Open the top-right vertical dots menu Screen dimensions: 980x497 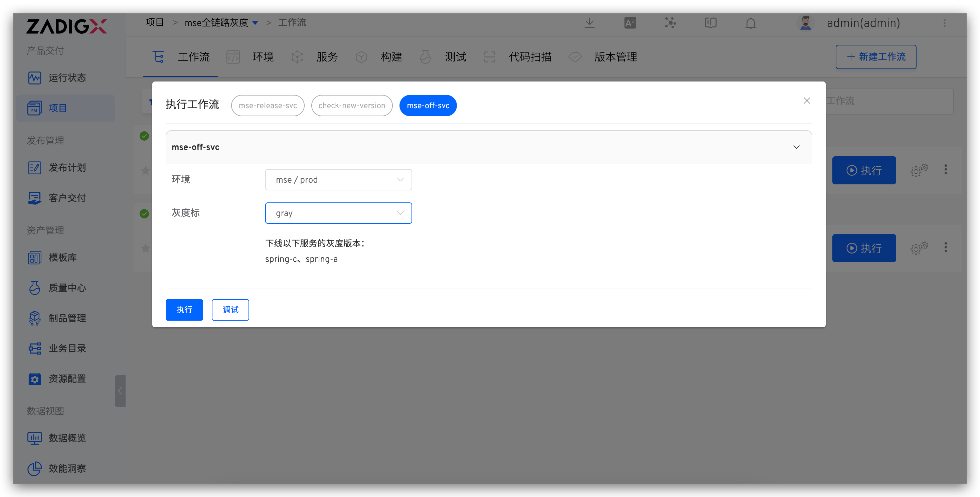(944, 23)
